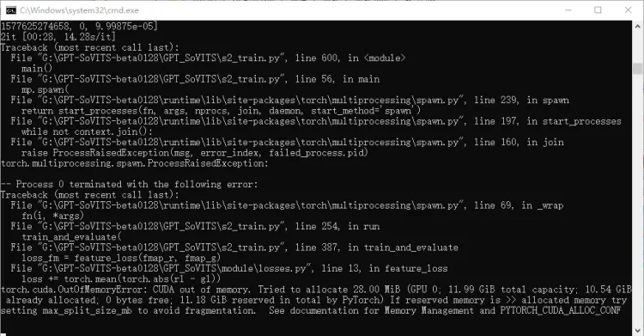The height and width of the screenshot is (336, 644).
Task: Click the scrollbar down arrow
Action: 637,330
